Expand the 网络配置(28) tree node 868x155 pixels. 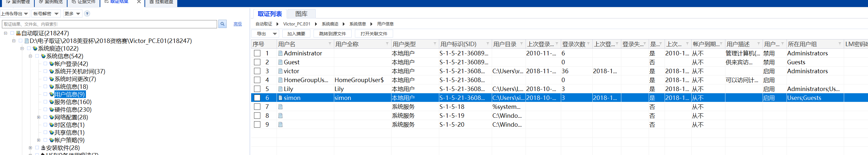click(39, 117)
